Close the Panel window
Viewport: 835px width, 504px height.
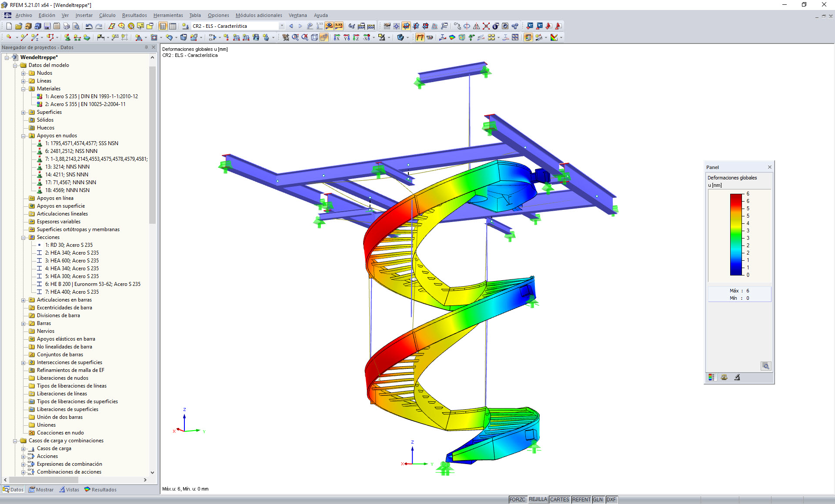[769, 167]
